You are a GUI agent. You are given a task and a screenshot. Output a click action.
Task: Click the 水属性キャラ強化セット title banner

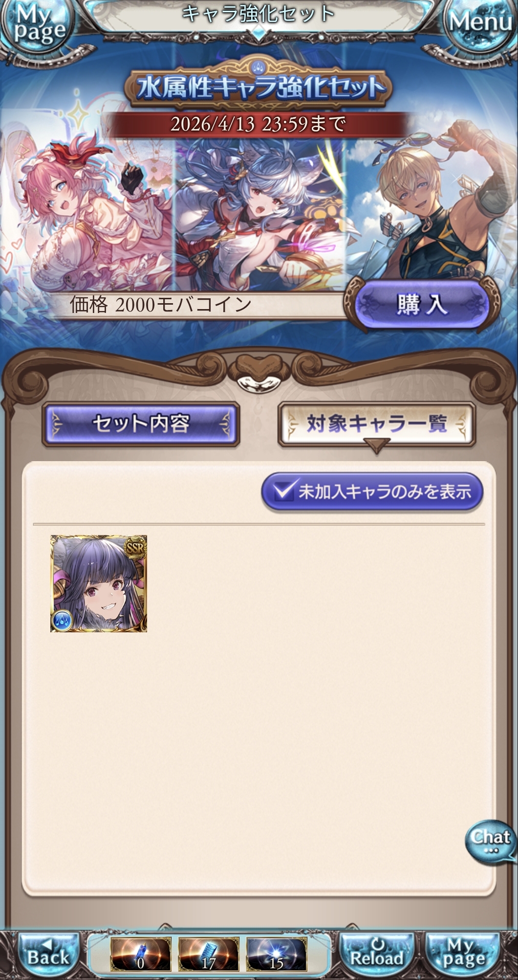pyautogui.click(x=258, y=87)
